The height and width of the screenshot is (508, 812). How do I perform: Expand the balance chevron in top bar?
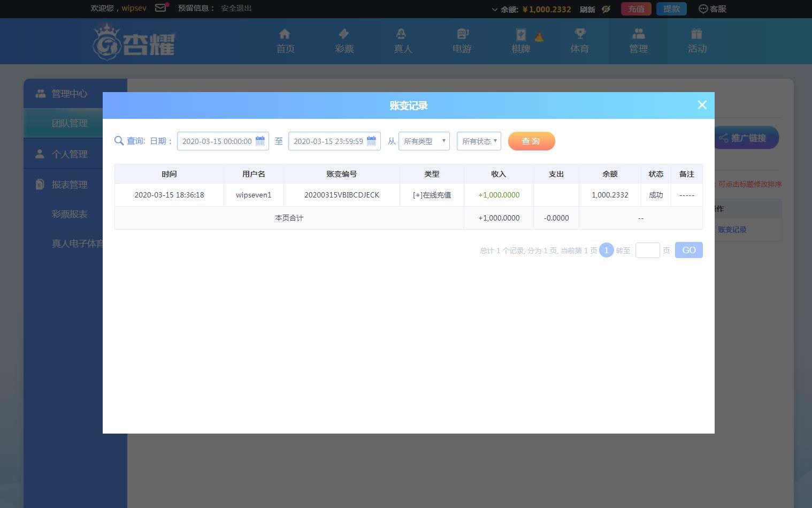click(495, 10)
